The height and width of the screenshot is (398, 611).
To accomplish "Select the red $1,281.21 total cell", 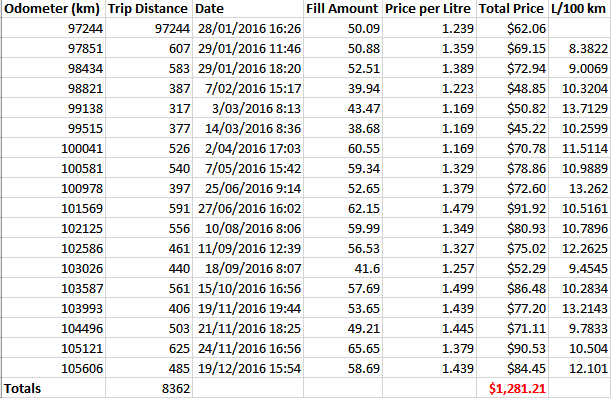I will [512, 388].
